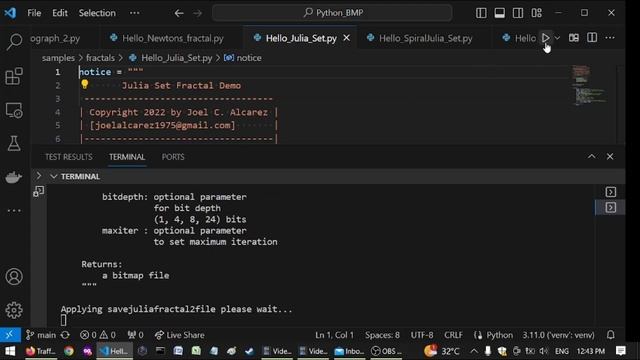640x360 pixels.
Task: Open the Testing flask view
Action: 14,144
